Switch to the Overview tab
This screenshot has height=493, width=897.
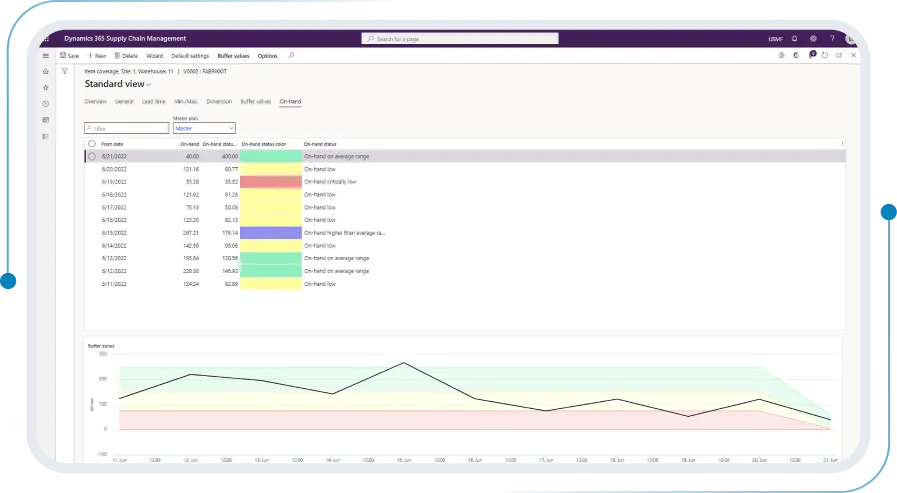[96, 102]
